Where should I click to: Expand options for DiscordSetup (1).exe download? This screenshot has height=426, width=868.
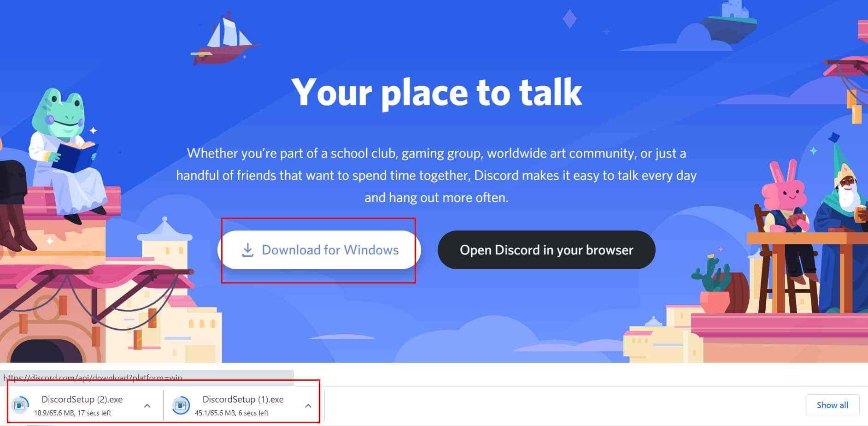coord(308,406)
